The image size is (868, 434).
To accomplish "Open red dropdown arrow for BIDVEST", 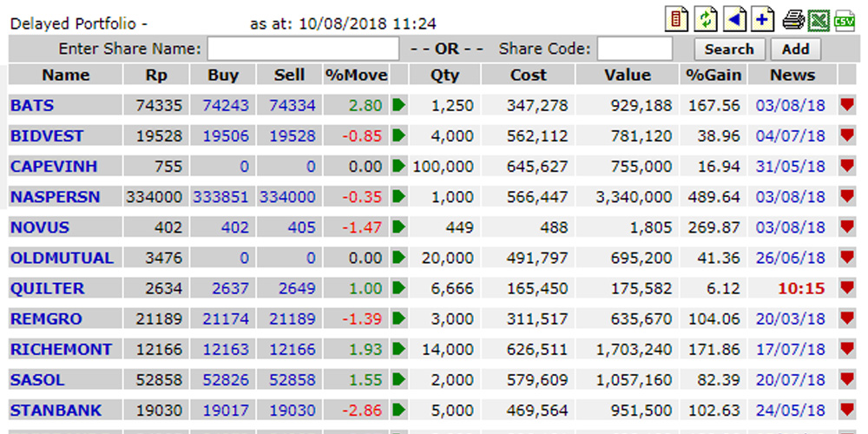I will click(847, 136).
